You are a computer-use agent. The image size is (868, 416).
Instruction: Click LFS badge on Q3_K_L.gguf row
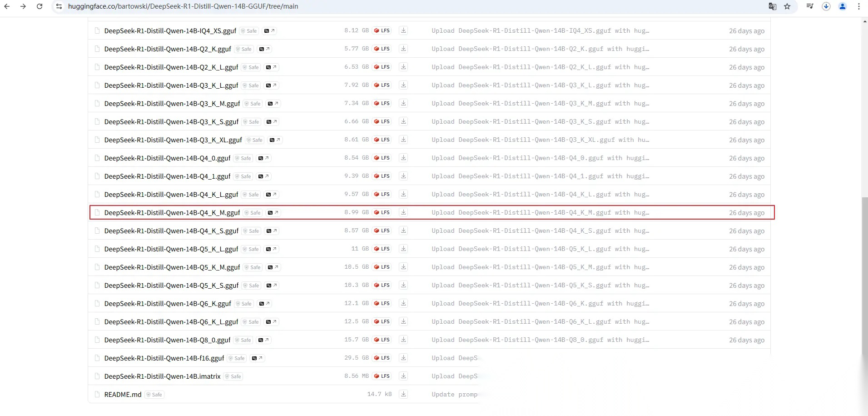(382, 85)
